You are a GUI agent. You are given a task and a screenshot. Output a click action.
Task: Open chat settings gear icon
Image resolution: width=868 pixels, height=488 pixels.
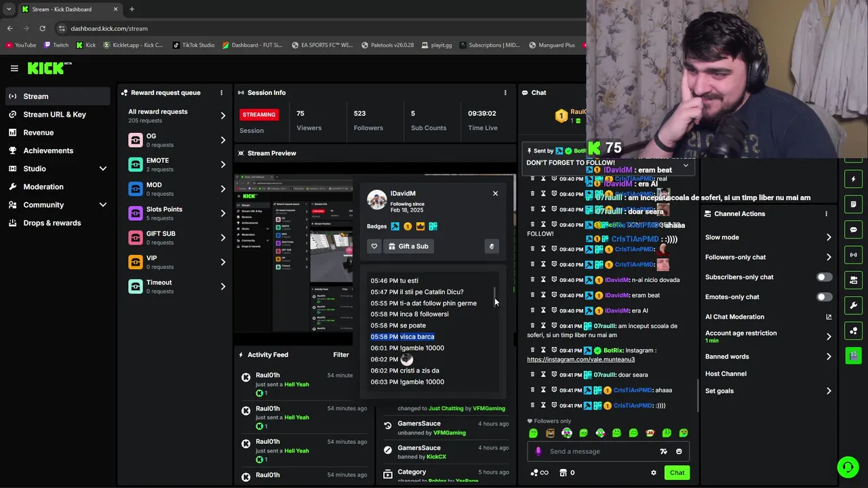[x=654, y=473]
